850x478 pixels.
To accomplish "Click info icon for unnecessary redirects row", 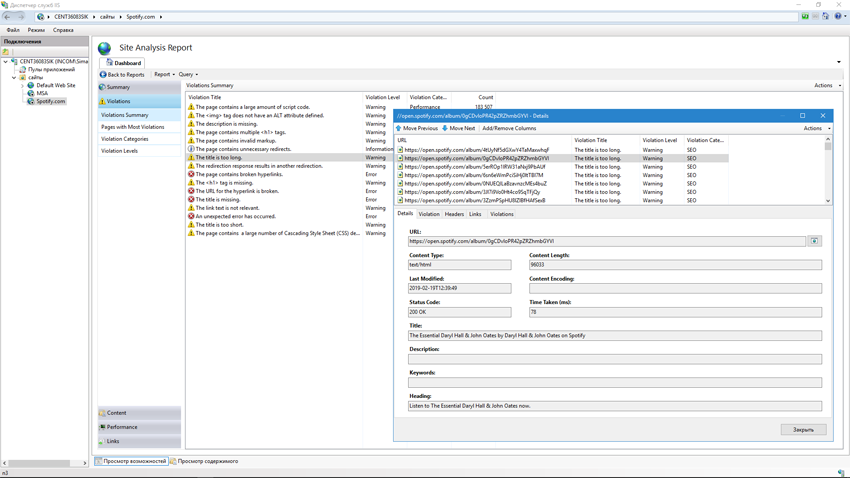I will pyautogui.click(x=191, y=149).
